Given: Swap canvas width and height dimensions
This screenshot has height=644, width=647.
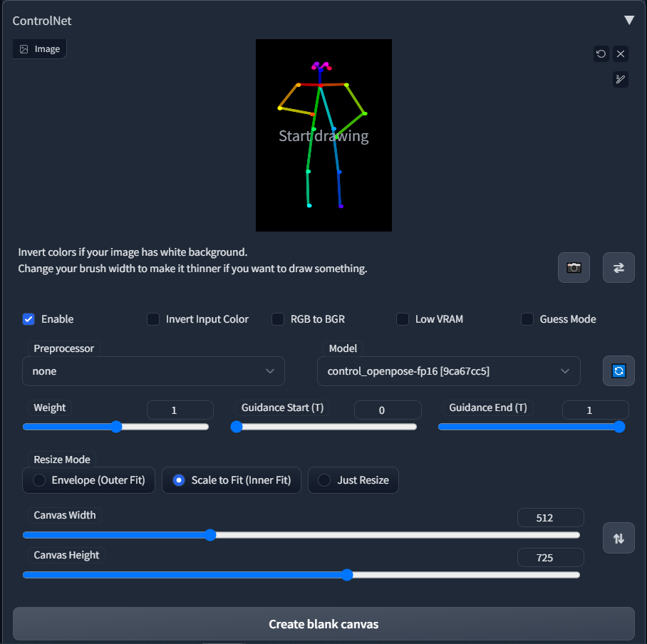Looking at the screenshot, I should (x=618, y=538).
